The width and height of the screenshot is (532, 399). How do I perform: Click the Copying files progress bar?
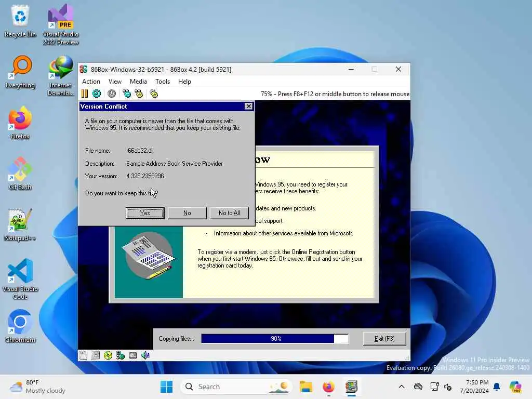pyautogui.click(x=275, y=339)
